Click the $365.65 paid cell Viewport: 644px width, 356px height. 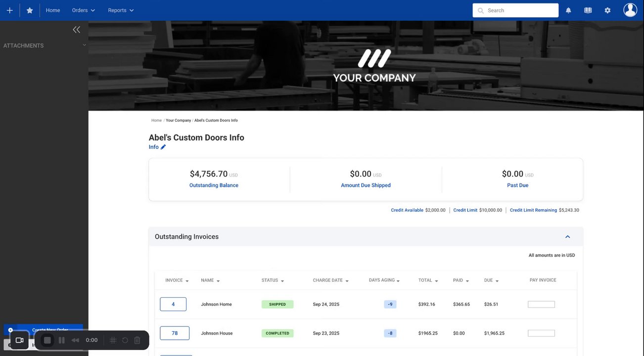click(461, 305)
